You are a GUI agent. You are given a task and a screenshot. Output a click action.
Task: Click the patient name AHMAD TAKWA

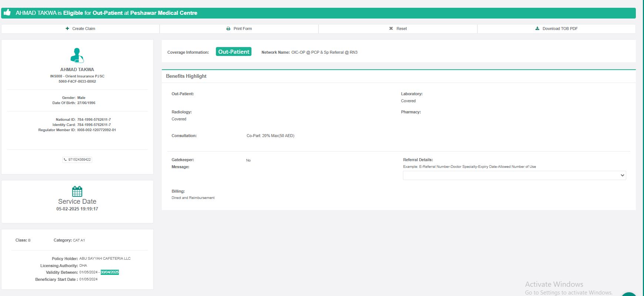pyautogui.click(x=77, y=69)
